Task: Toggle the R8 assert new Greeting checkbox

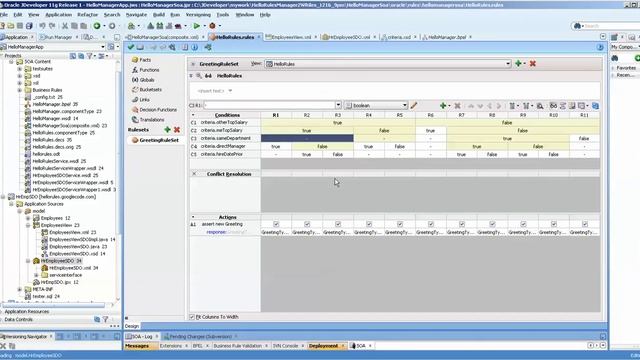Action: click(x=492, y=224)
